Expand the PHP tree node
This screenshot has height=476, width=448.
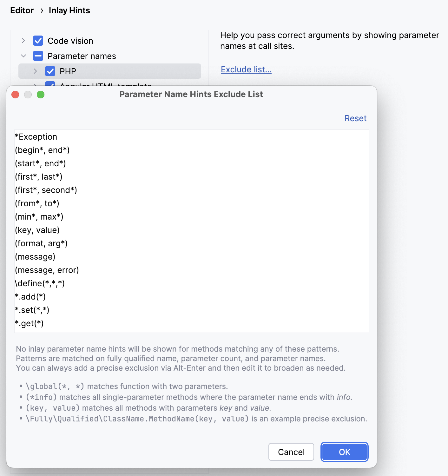35,71
